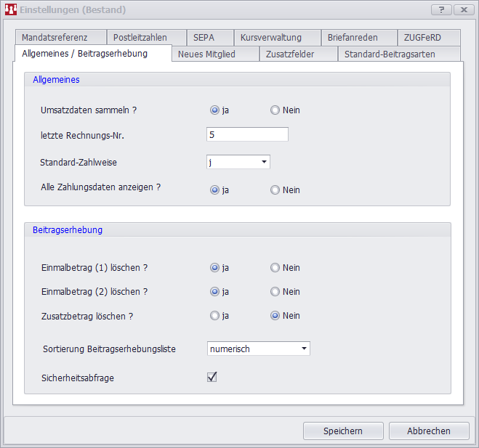
Task: Select 'ja' for Zusatzbetrag löschen
Action: tap(214, 316)
